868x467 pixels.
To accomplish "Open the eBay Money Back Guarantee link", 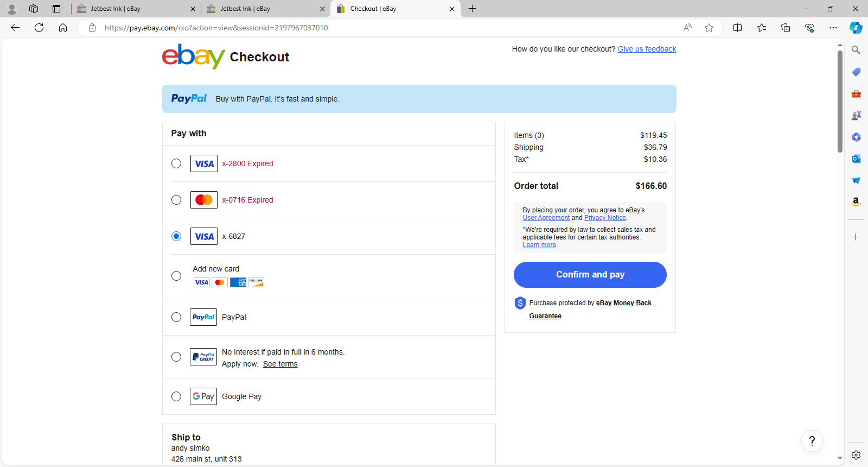I will (590, 310).
